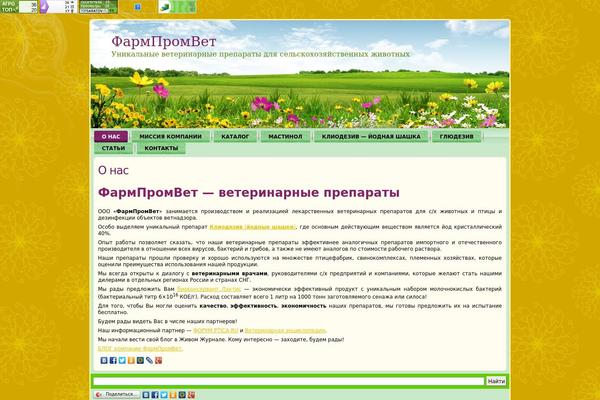Click Facebook icon beside Поделиться button
Viewport: 600px width, 400px height.
coord(155,395)
